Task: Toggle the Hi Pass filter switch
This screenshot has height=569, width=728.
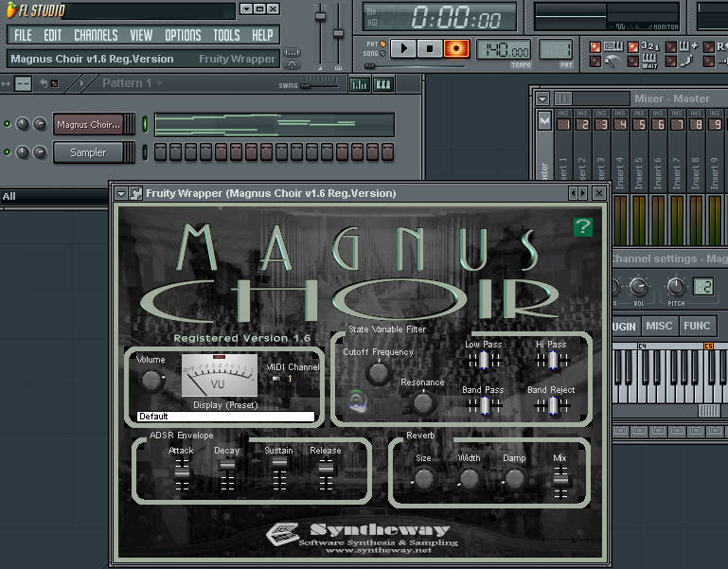Action: pyautogui.click(x=552, y=360)
